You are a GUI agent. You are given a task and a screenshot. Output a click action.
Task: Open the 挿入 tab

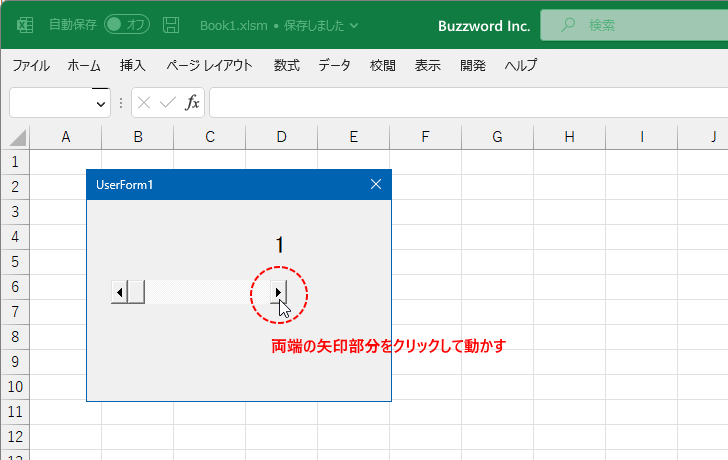click(x=133, y=65)
